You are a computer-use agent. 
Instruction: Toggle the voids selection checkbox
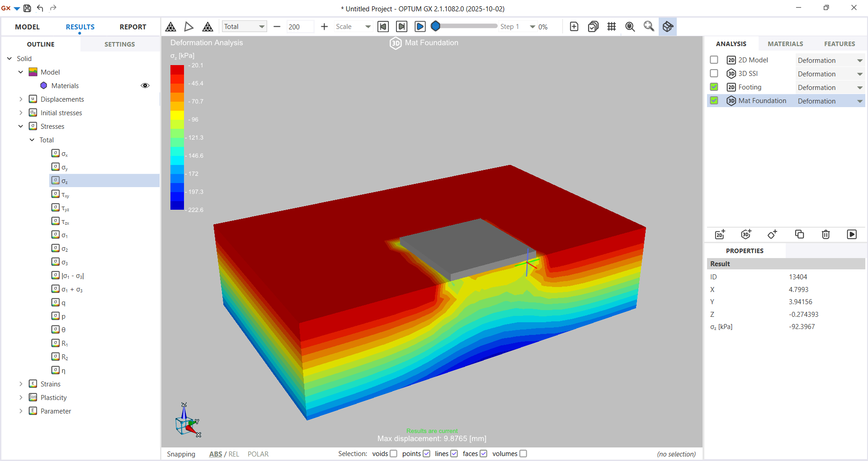[x=393, y=454]
